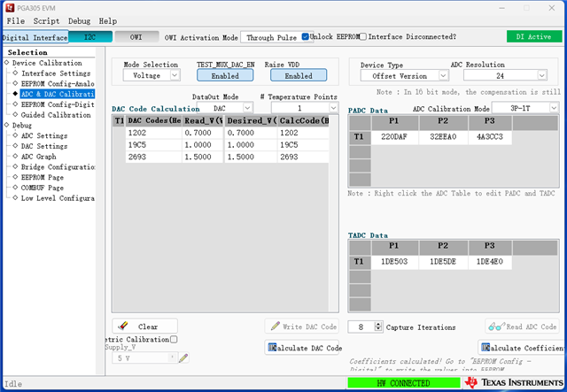Screen dimensions: 567x392
Task: Select DAC Settings in the tree
Action: (44, 146)
